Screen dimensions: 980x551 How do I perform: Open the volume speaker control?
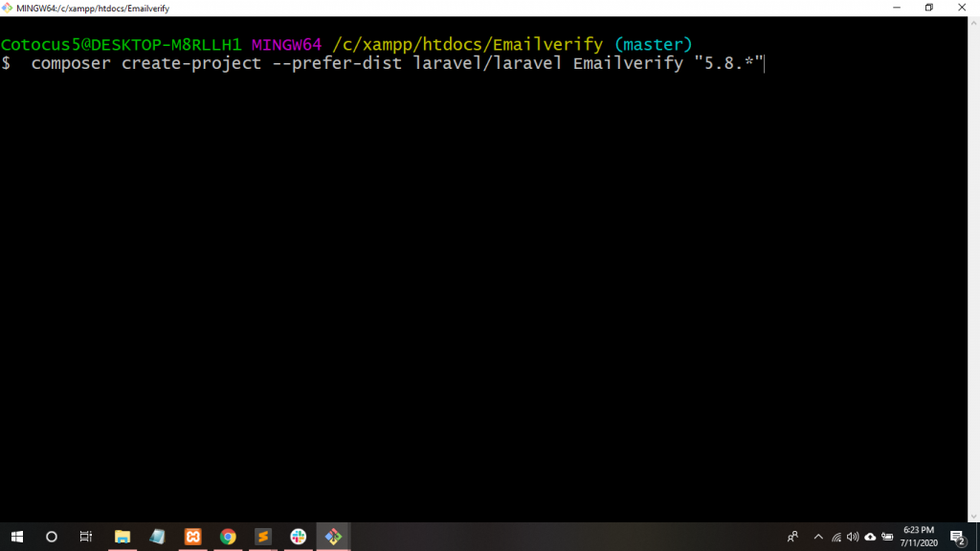pos(853,537)
